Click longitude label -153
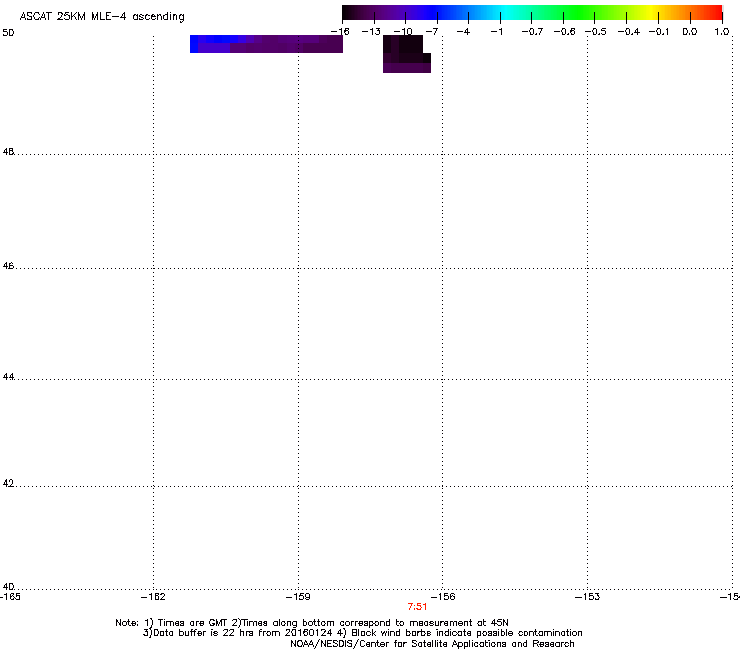This screenshot has height=650, width=740. coord(588,597)
